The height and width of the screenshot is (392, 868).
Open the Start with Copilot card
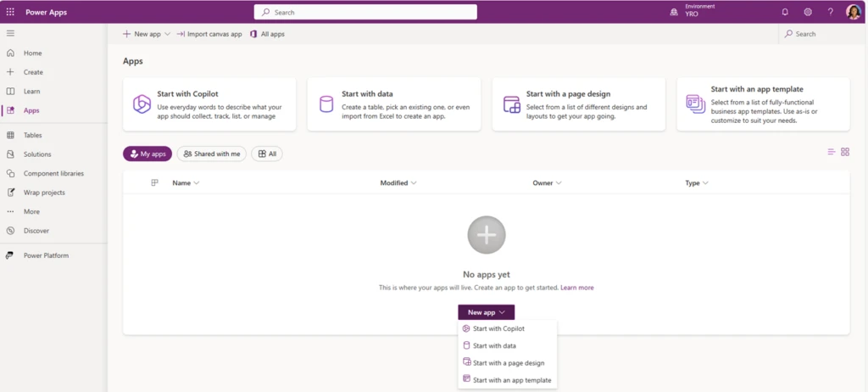click(x=209, y=104)
